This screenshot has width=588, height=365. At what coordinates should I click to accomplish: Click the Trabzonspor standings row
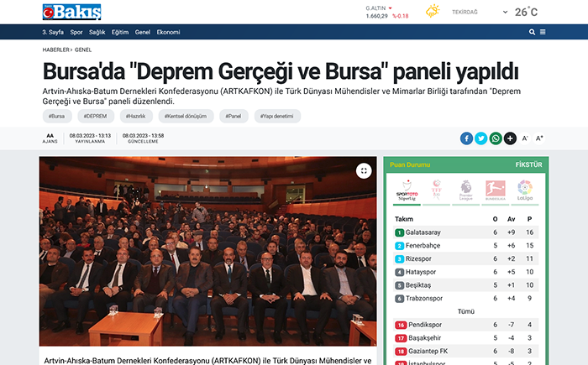point(465,299)
